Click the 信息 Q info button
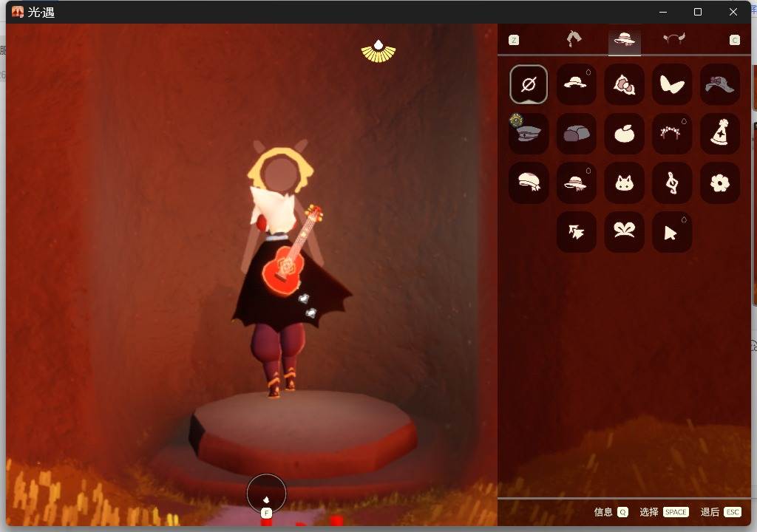The image size is (757, 532). (x=611, y=512)
